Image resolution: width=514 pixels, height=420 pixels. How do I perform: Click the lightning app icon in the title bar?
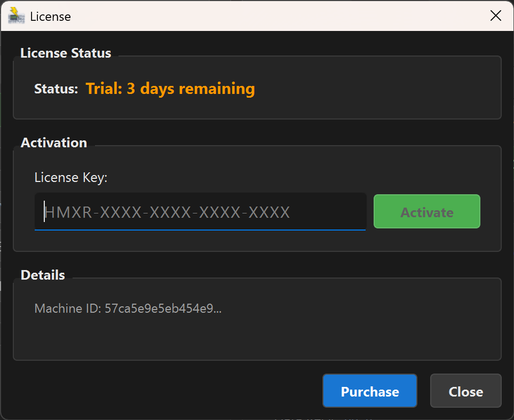point(16,15)
